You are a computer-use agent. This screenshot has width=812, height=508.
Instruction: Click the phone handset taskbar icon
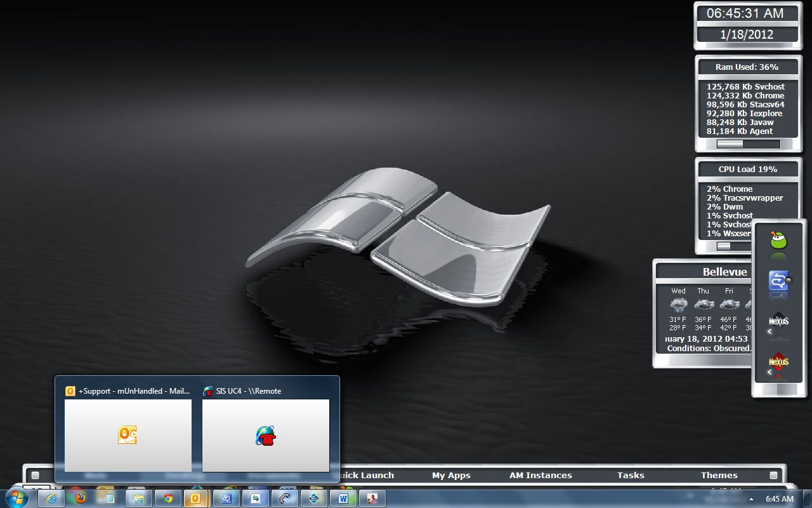click(x=285, y=498)
